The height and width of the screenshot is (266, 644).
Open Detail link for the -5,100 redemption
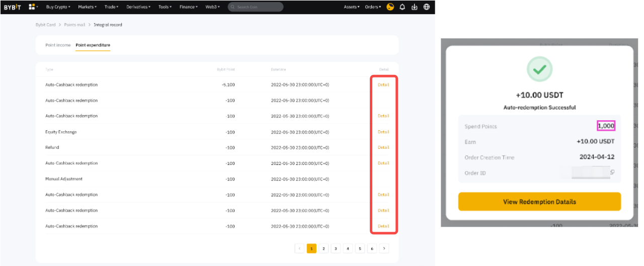click(383, 84)
